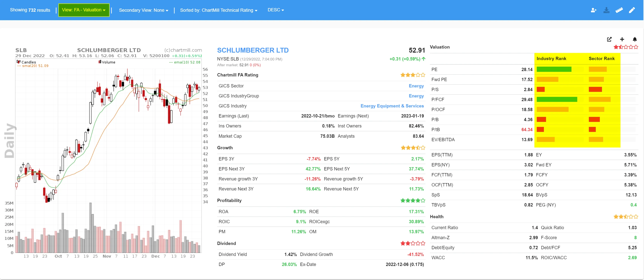The height and width of the screenshot is (280, 644).
Task: Click the P/FCF Industry Rank green bar
Action: coord(557,99)
